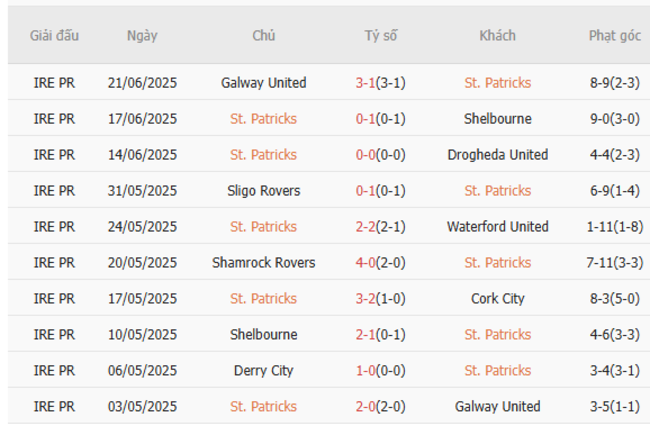Screen dimensions: 650x426
Task: Open the Cork City team link
Action: point(497,299)
